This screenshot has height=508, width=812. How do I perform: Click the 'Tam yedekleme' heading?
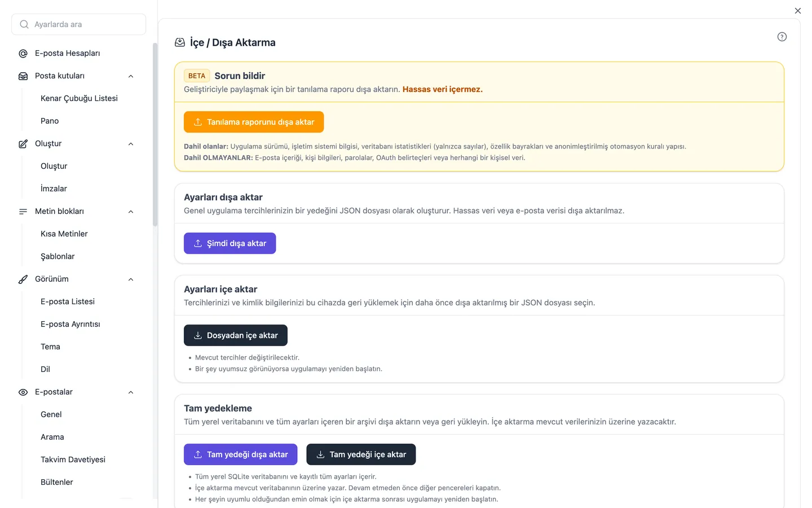pyautogui.click(x=218, y=408)
